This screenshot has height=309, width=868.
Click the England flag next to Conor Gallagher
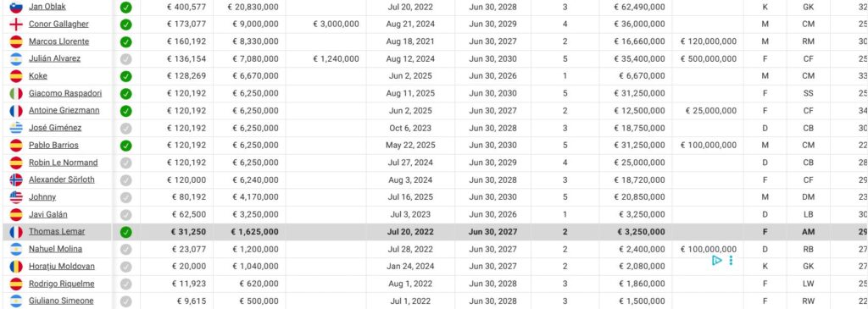16,25
